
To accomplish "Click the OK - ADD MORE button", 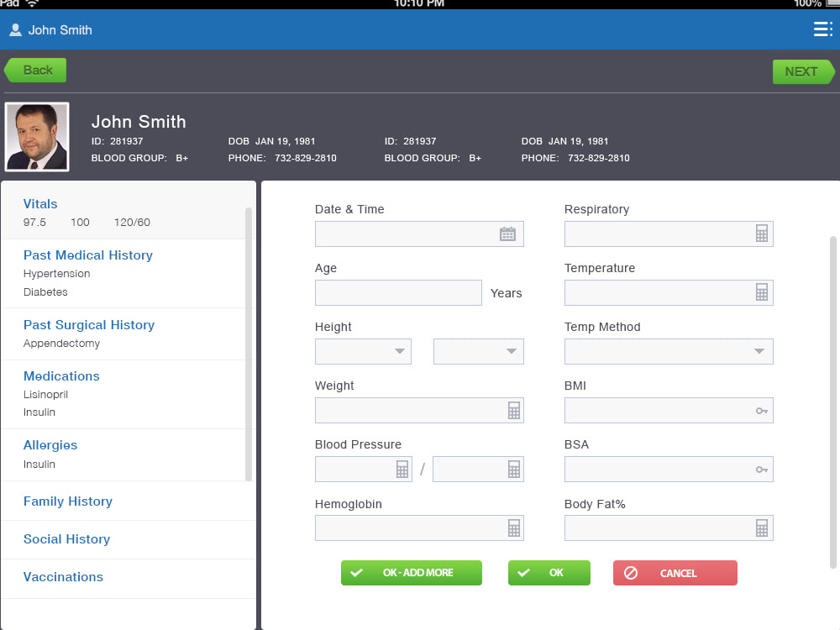I will point(412,573).
